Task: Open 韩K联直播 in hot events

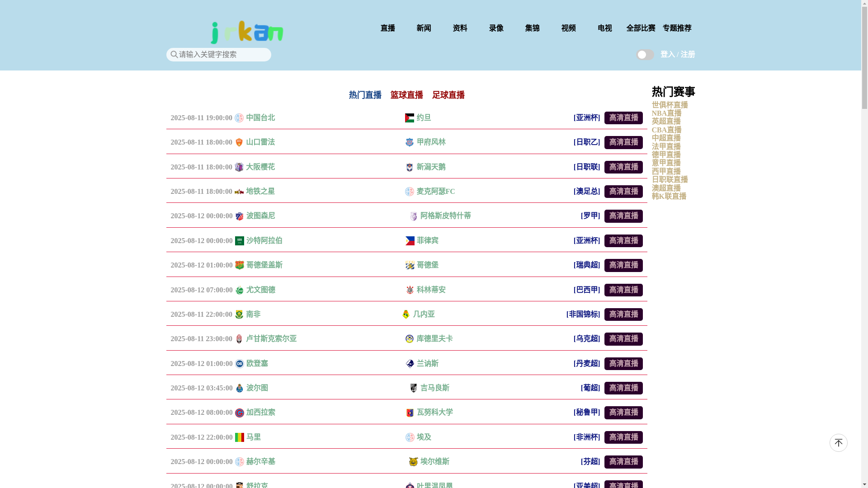Action: (669, 196)
